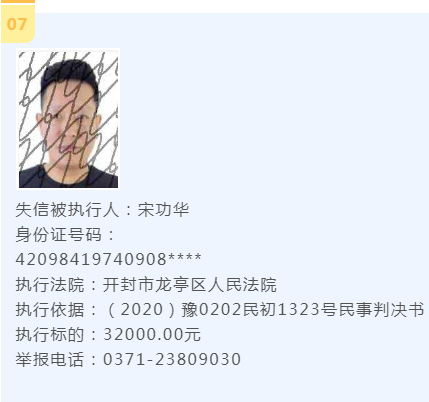Click the 执行标的 label
This screenshot has height=402, width=429.
50,334
